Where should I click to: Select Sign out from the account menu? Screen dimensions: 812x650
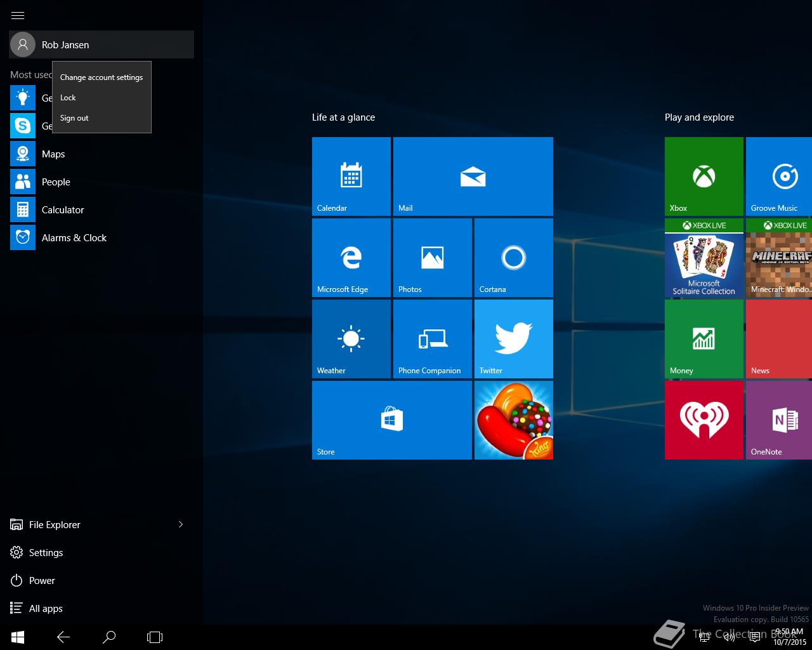point(101,118)
